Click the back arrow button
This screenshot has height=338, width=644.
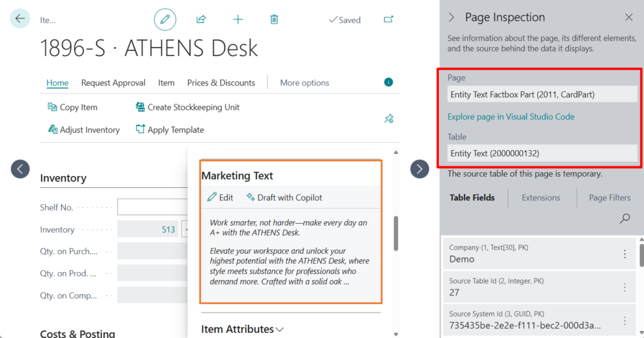pos(20,19)
